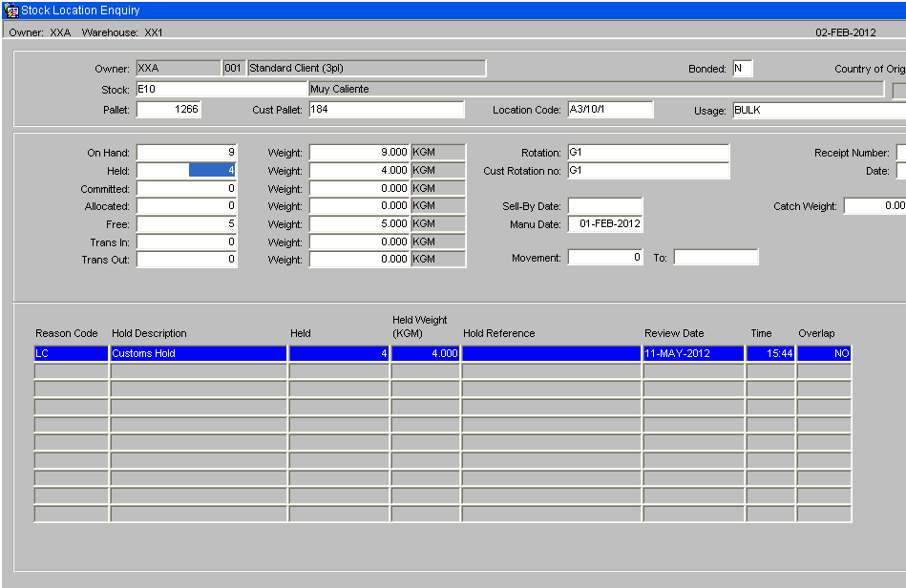906x588 pixels.
Task: Click the Rotation field showing G1
Action: pyautogui.click(x=648, y=153)
